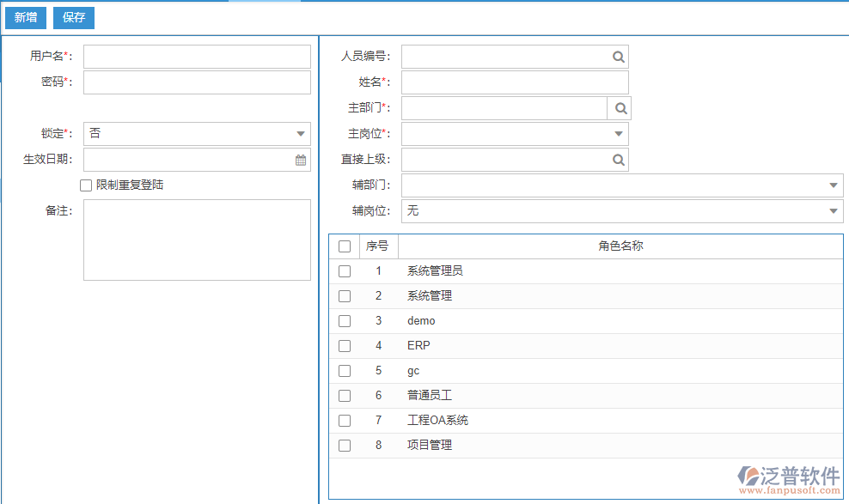Click the 主部门 magnifier search icon
The image size is (849, 504).
(618, 108)
